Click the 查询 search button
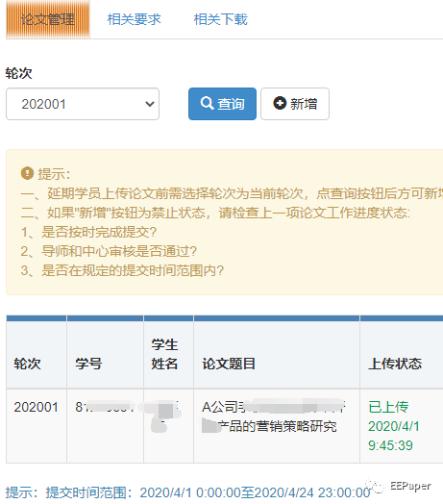The width and height of the screenshot is (443, 504). 222,104
